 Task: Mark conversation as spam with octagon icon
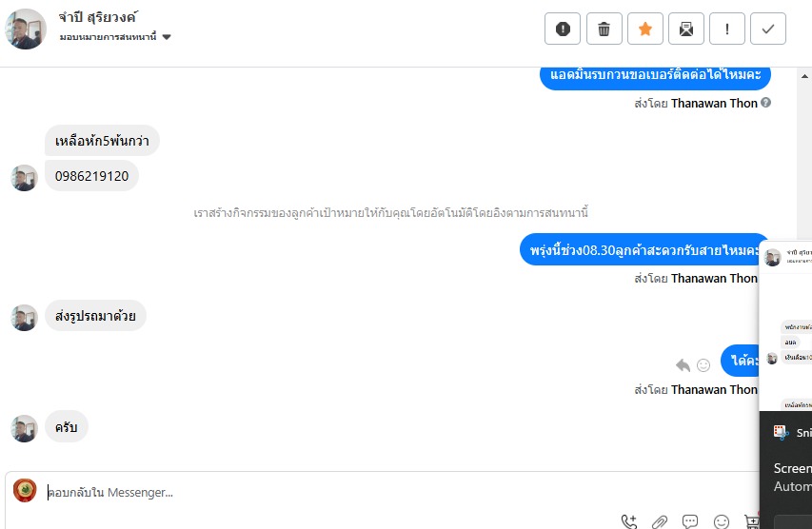(563, 29)
